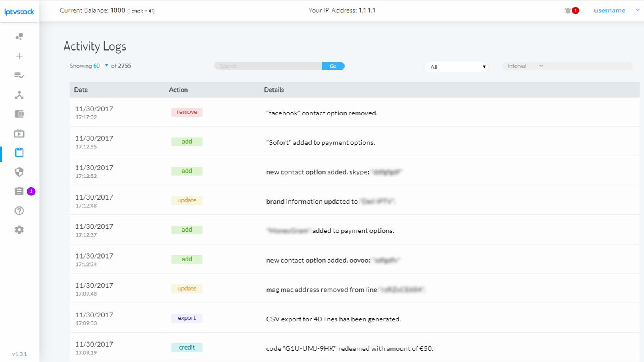This screenshot has height=362, width=644.
Task: Click the export action tag
Action: pos(187,318)
